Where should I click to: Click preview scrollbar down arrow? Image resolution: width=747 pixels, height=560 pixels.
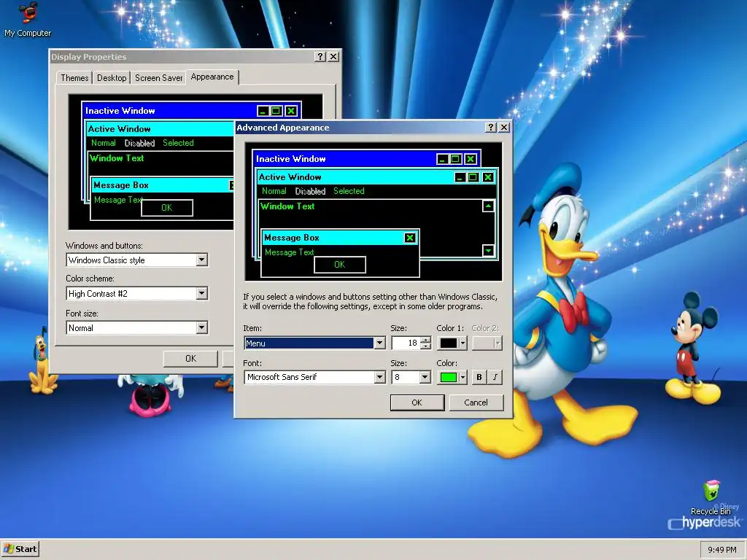pos(488,251)
